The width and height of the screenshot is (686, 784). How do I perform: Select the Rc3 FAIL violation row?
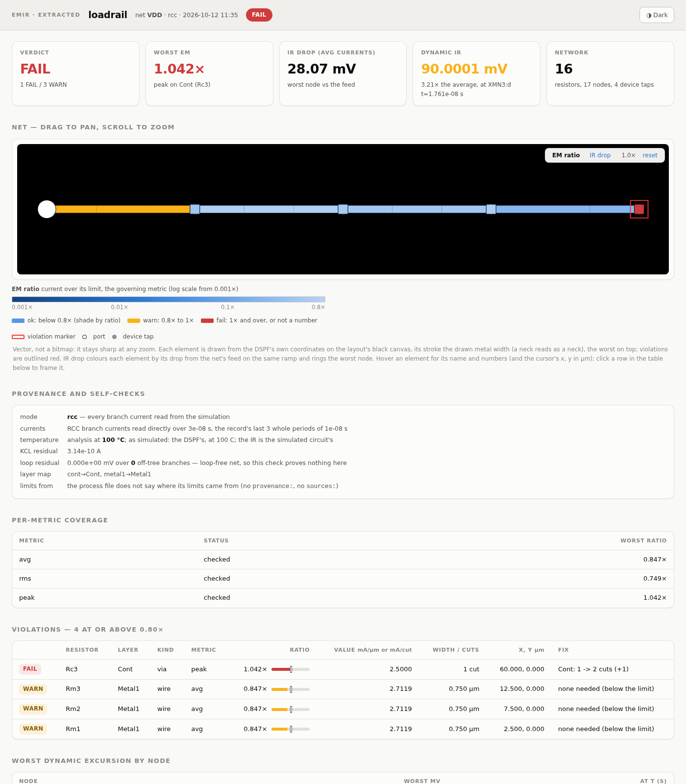pos(343,669)
